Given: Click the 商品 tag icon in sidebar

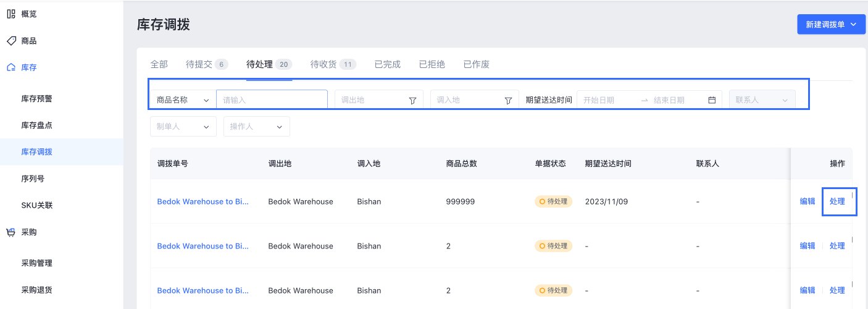Looking at the screenshot, I should (11, 41).
